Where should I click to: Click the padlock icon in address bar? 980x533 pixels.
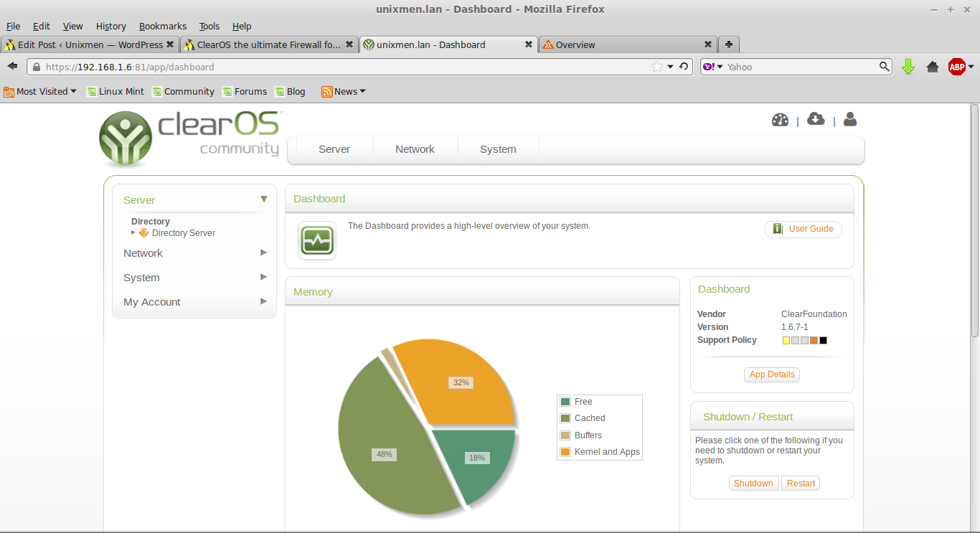pyautogui.click(x=37, y=67)
